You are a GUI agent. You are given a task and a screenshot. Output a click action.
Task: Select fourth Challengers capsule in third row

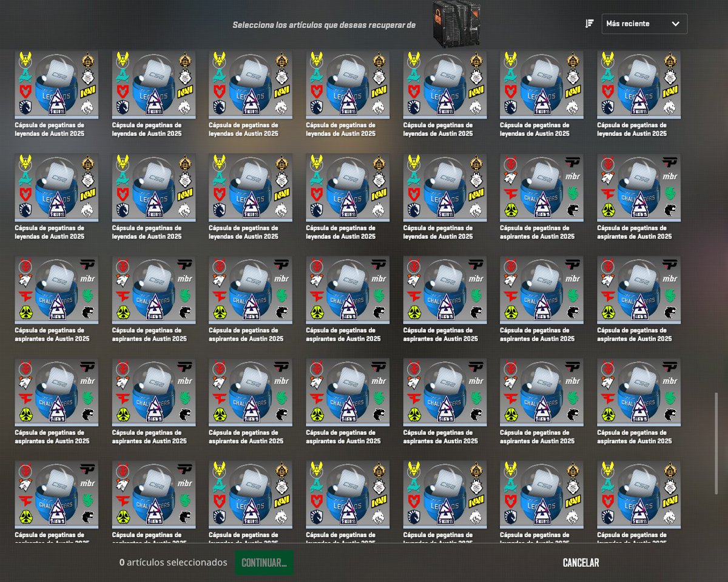(x=348, y=290)
